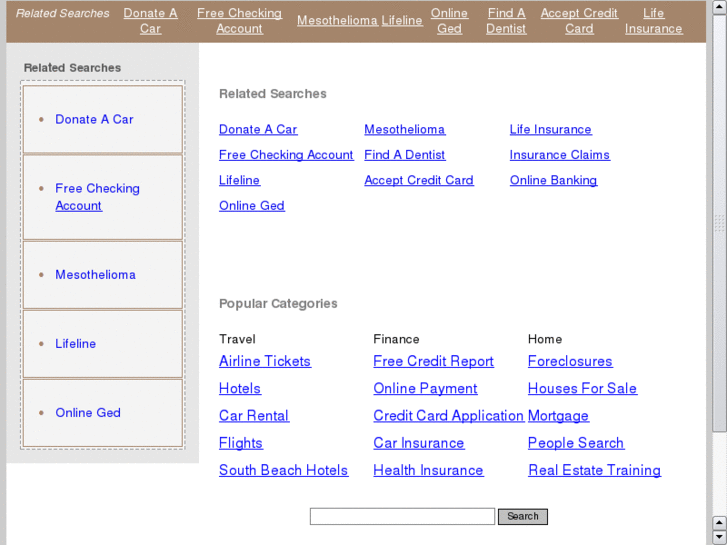Click the scrollbar down arrow at bottom right
727x545 pixels.
coord(719,537)
